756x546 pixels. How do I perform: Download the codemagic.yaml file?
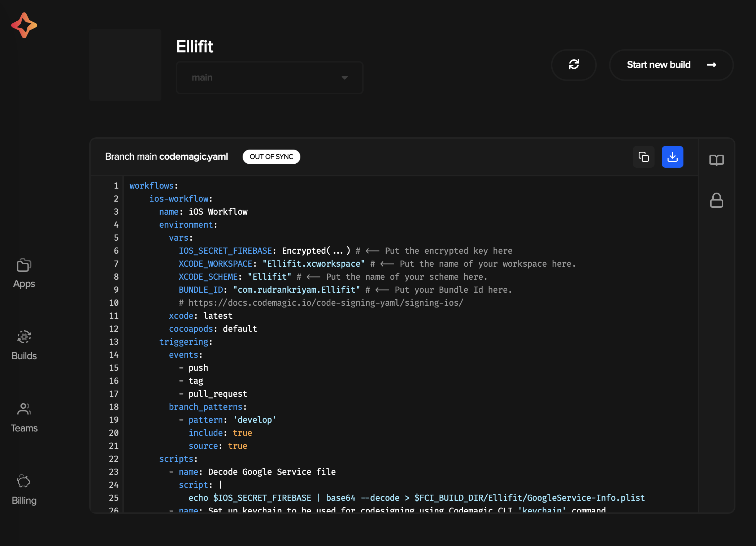(x=672, y=157)
